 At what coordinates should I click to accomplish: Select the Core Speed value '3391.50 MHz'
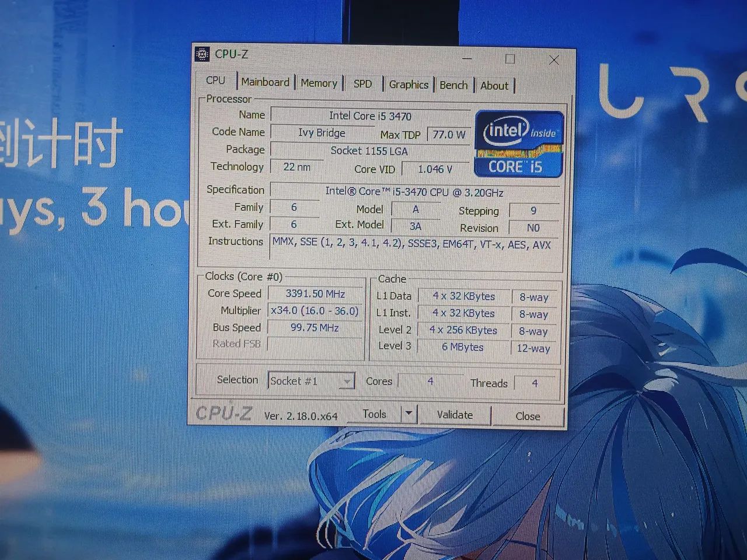pyautogui.click(x=315, y=294)
